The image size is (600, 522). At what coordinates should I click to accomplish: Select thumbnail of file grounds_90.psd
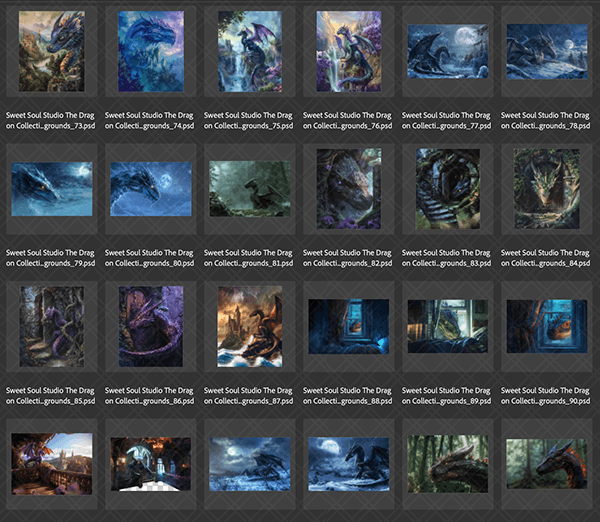coord(547,326)
